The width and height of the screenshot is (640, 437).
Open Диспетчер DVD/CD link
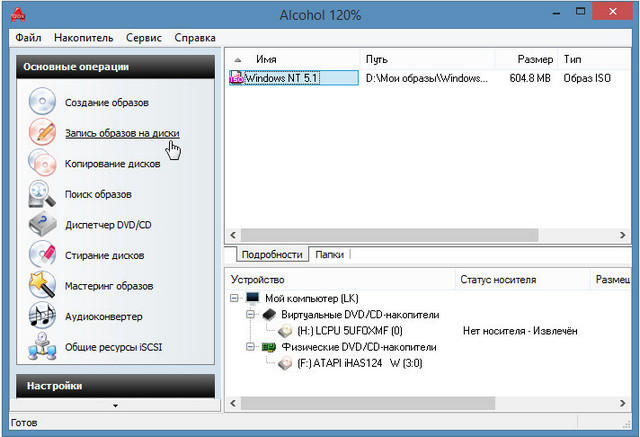[108, 225]
